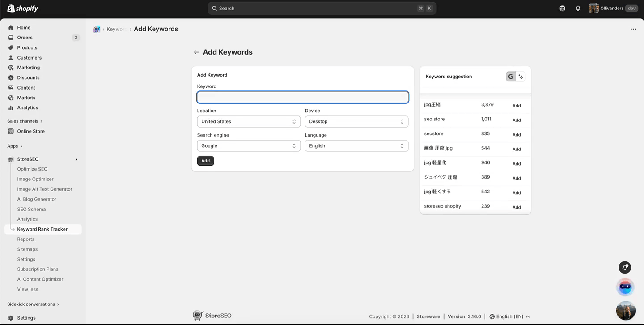The width and height of the screenshot is (644, 325).
Task: Open the SEO Schema section
Action: (31, 209)
